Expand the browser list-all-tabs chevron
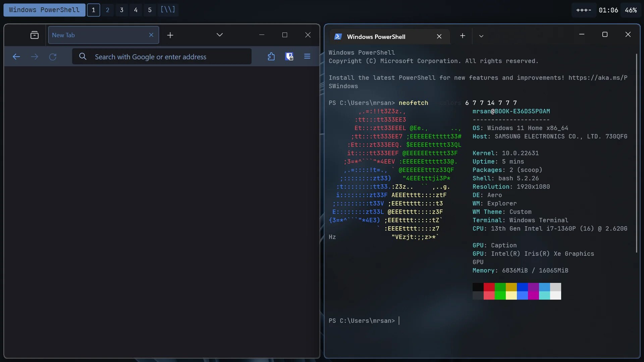The width and height of the screenshot is (644, 362). pyautogui.click(x=220, y=35)
